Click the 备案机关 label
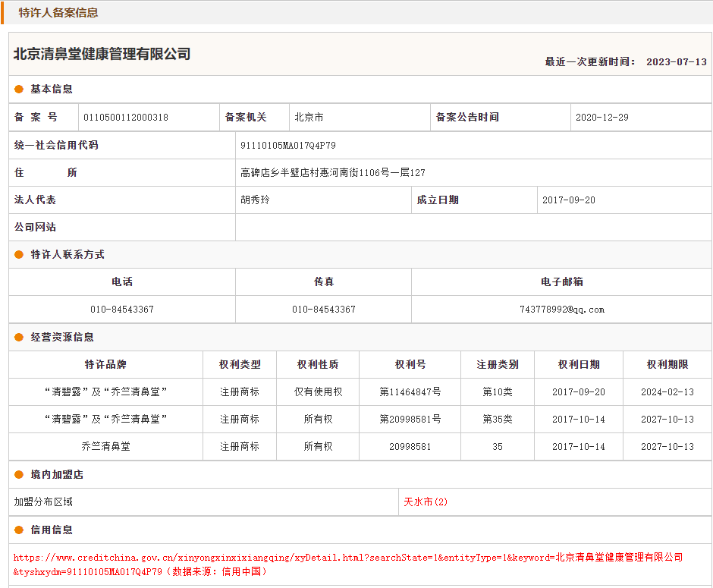Viewport: 713px width, 588px height. (x=246, y=118)
